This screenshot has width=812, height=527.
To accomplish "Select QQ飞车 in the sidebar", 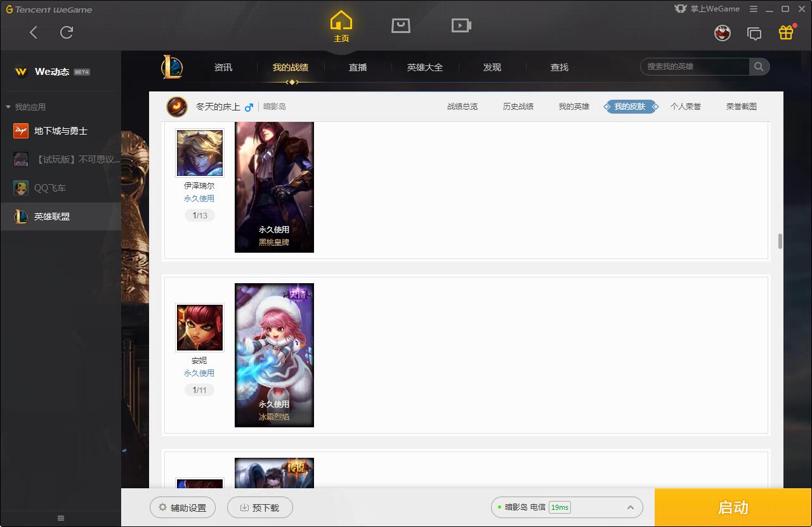I will point(60,188).
